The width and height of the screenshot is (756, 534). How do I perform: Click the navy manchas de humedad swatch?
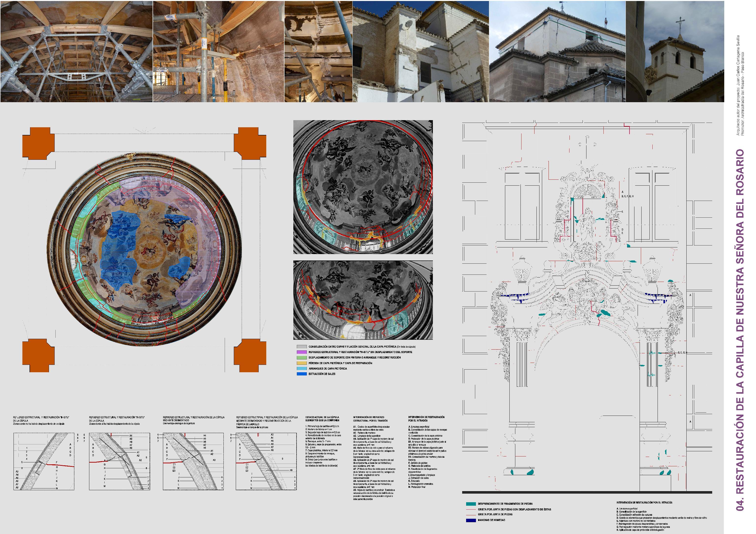[x=471, y=520]
